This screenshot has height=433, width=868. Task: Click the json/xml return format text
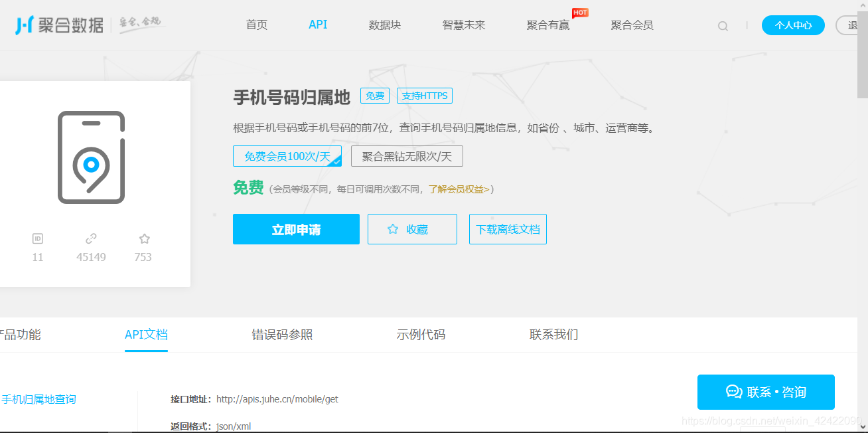coord(234,426)
